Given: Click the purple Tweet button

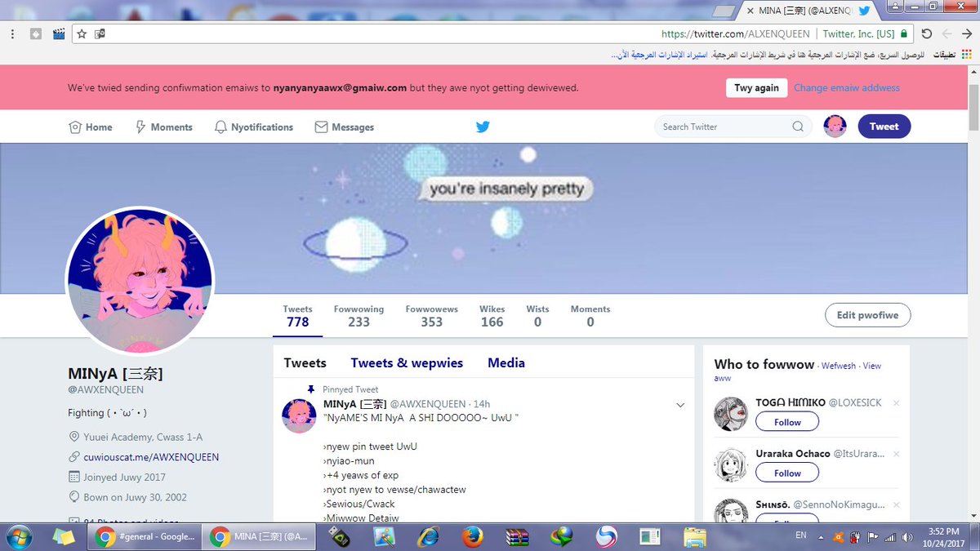Looking at the screenshot, I should (884, 127).
